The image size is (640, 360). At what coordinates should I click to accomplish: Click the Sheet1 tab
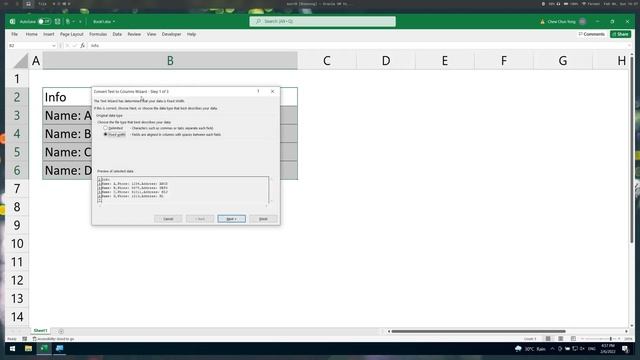pyautogui.click(x=40, y=331)
